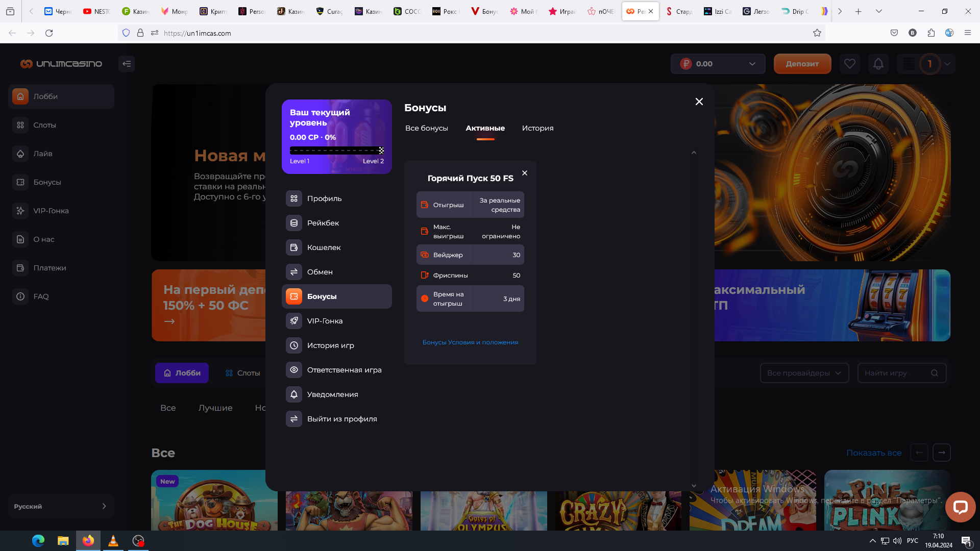Screen dimensions: 980x551
Task: Open VIP-Гонка rocket icon in profile menu
Action: (x=294, y=321)
